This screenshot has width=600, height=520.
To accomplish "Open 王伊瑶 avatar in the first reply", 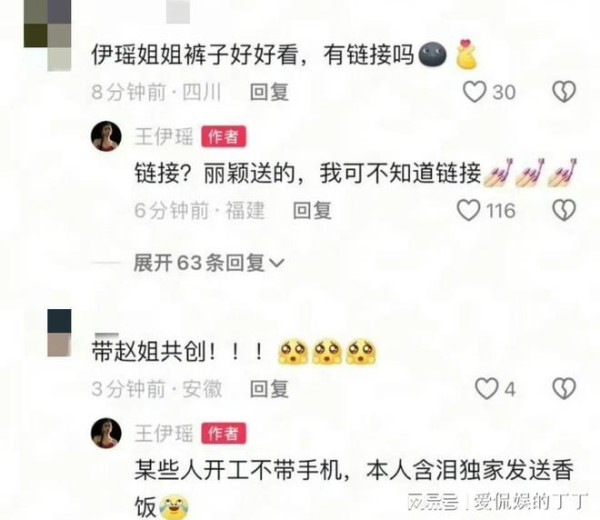I will [x=106, y=136].
